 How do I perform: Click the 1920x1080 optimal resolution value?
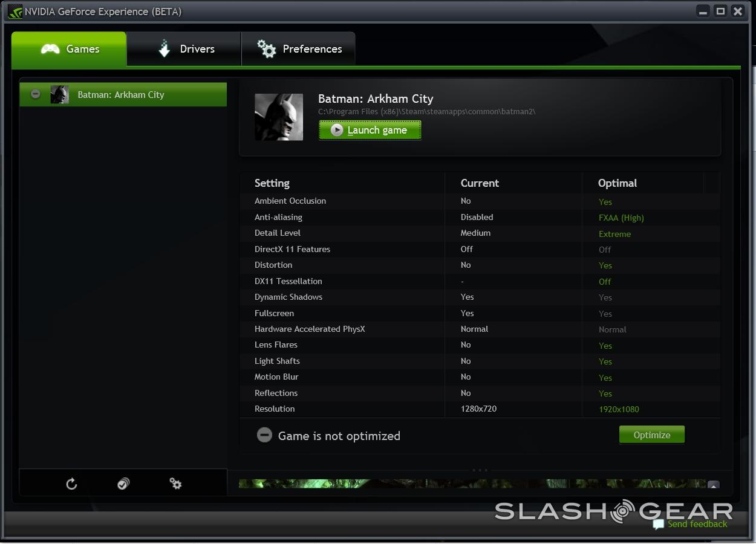coord(619,409)
